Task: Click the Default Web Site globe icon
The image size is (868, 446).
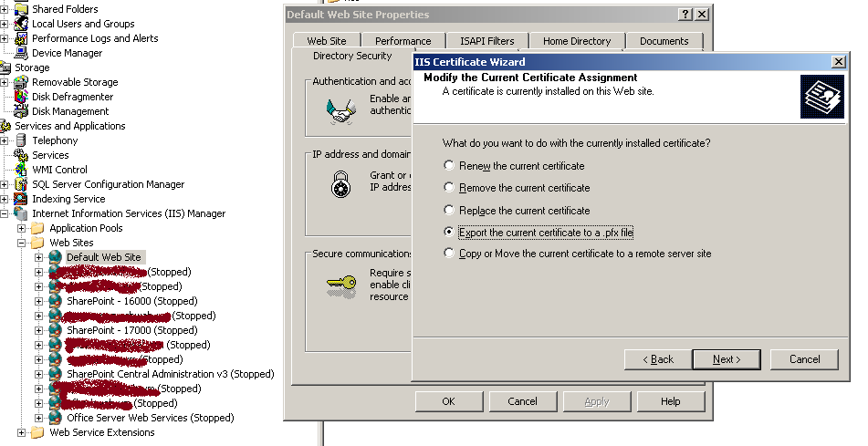Action: tap(55, 257)
